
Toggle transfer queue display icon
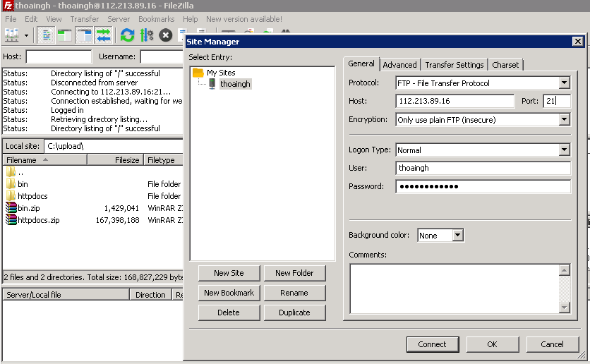(x=104, y=35)
